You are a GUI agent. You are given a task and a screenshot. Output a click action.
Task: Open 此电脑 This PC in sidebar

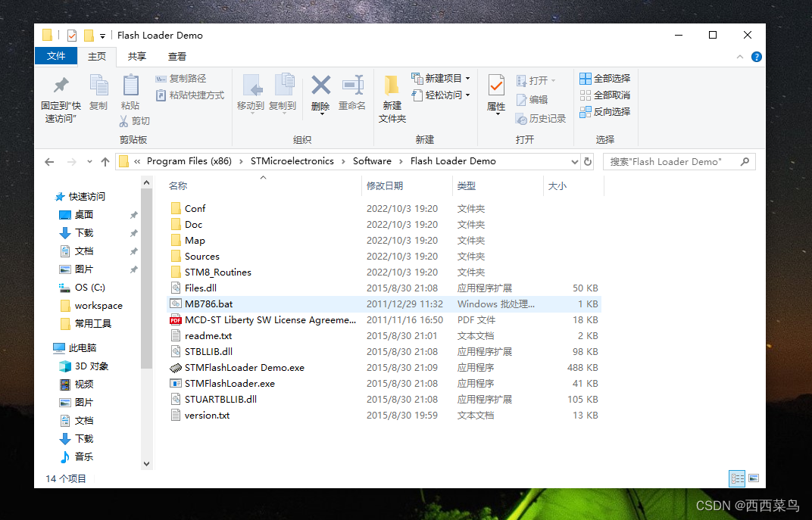pyautogui.click(x=75, y=348)
